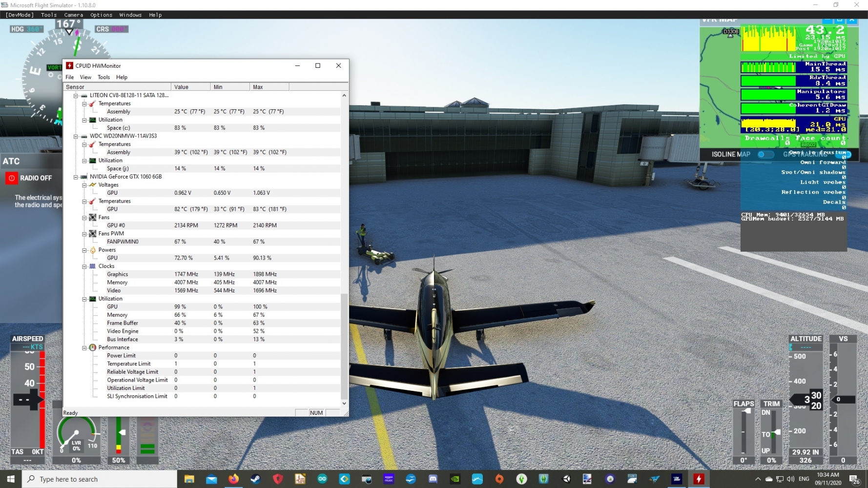
Task: Open the DevMode menu in Flight Simulator
Action: coord(20,15)
